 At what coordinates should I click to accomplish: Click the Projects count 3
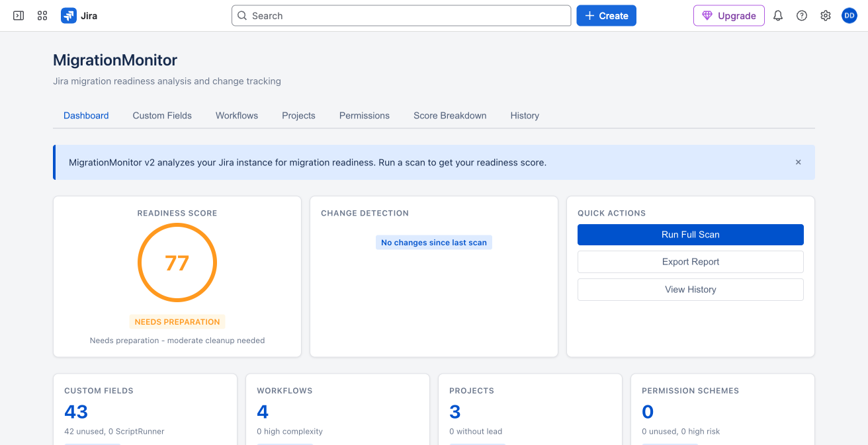pos(455,412)
